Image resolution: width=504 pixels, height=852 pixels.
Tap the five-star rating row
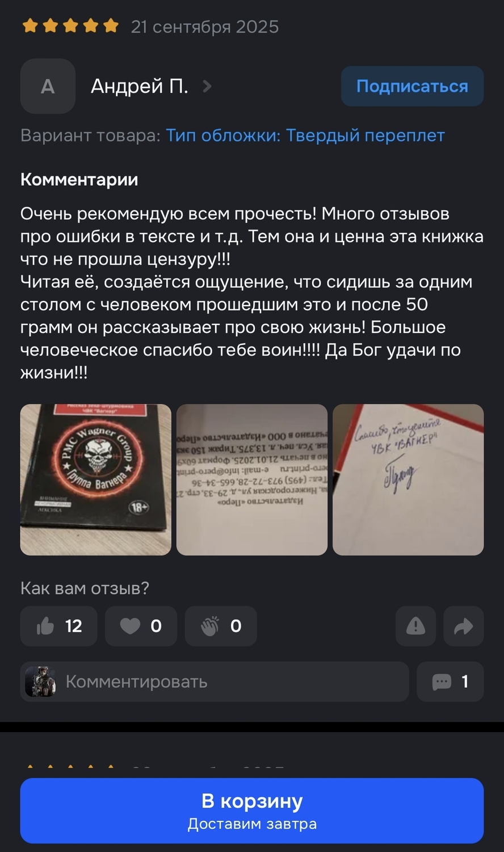(x=70, y=26)
